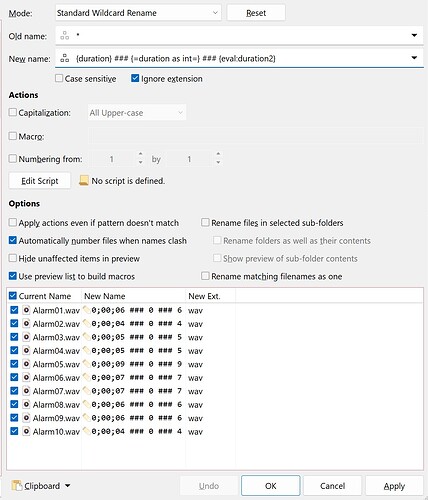Enable the Case sensitive checkbox

(59, 78)
